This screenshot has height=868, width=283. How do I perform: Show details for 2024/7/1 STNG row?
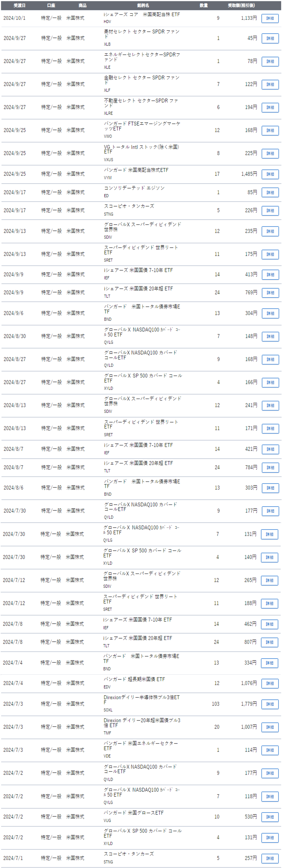tap(270, 858)
